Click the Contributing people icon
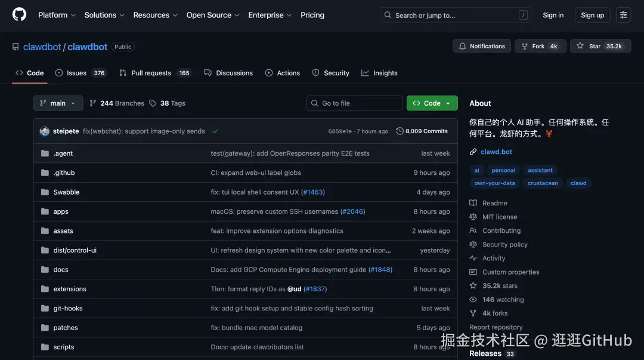 pos(473,230)
